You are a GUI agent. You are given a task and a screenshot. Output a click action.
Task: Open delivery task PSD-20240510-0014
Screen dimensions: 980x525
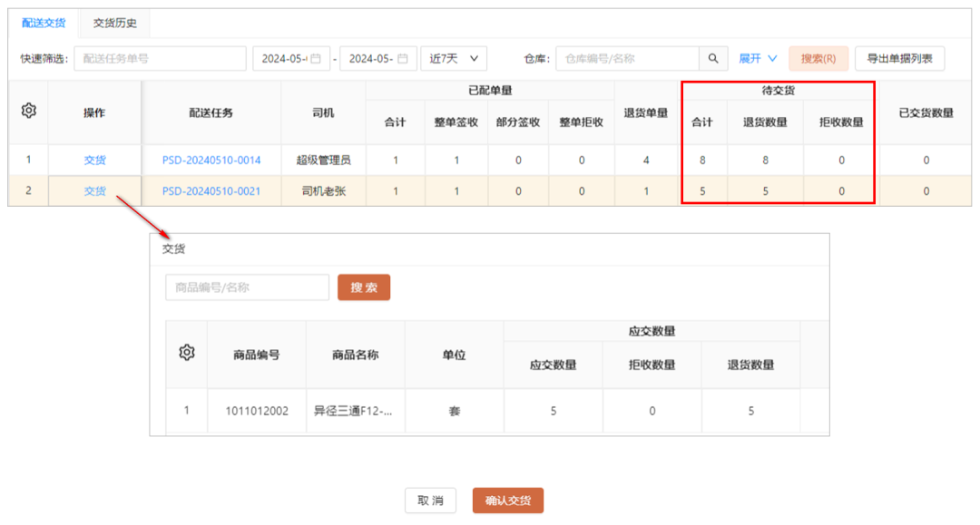(x=211, y=160)
